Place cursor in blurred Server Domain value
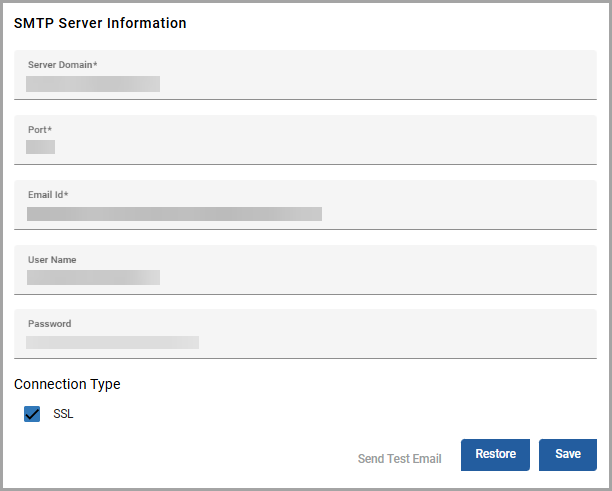612x491 pixels. (x=93, y=84)
